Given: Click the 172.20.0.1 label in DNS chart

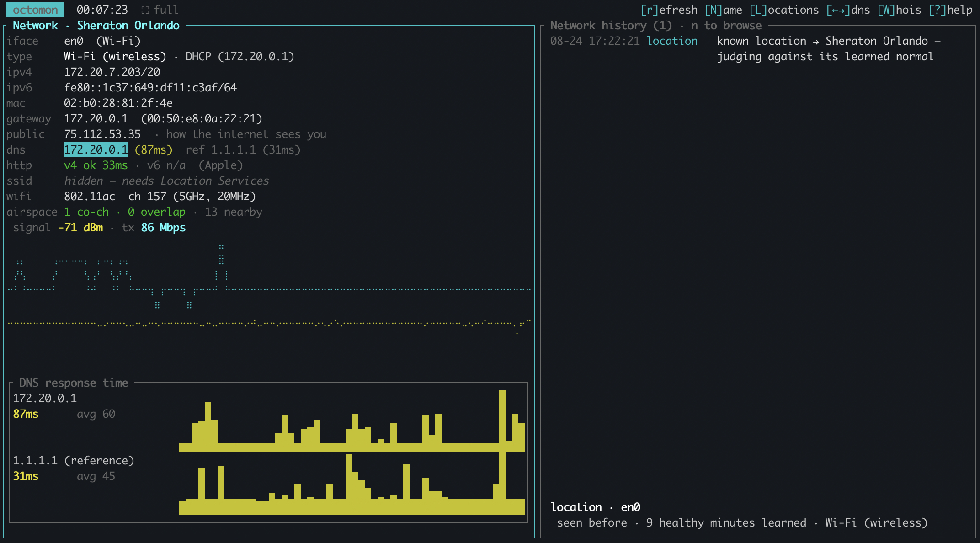Looking at the screenshot, I should click(45, 398).
